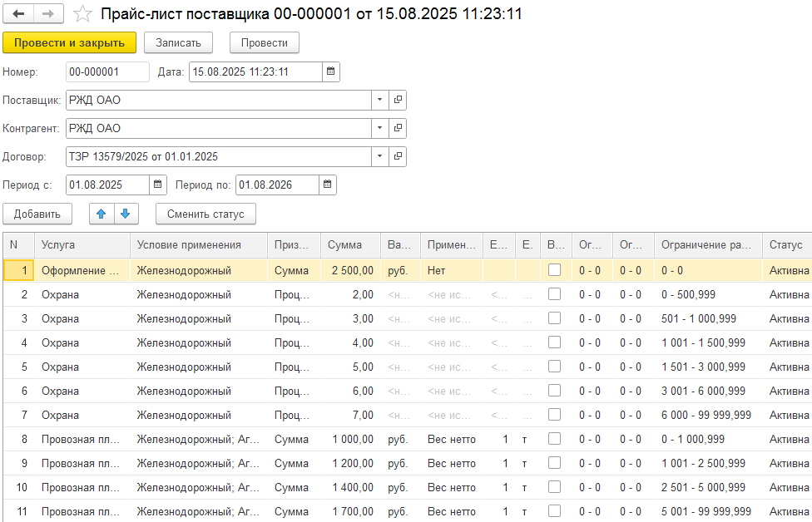The width and height of the screenshot is (812, 522).
Task: Open Поставщик record with open-form icon
Action: pyautogui.click(x=398, y=101)
